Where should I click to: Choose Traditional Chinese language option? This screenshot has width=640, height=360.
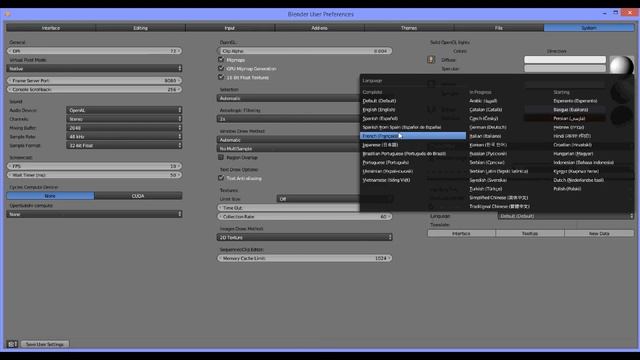point(508,207)
